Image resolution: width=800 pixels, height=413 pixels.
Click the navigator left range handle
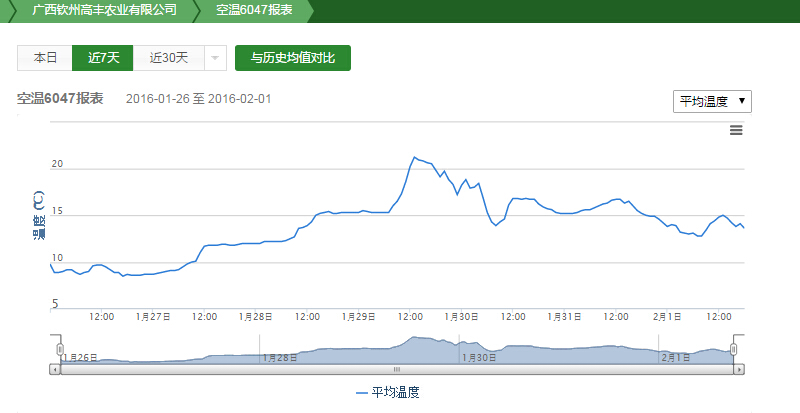(x=60, y=348)
